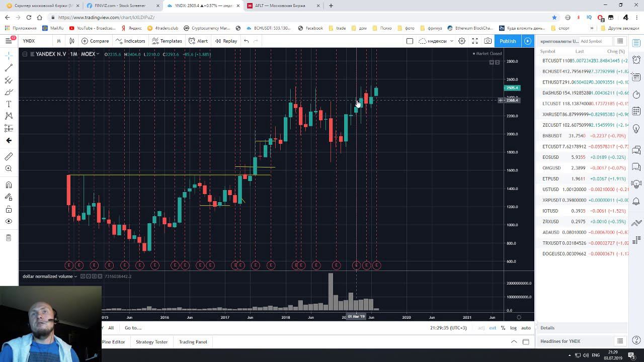
Task: Open the time zone clock 21:29:35 (UTC+3)
Action: click(x=448, y=328)
